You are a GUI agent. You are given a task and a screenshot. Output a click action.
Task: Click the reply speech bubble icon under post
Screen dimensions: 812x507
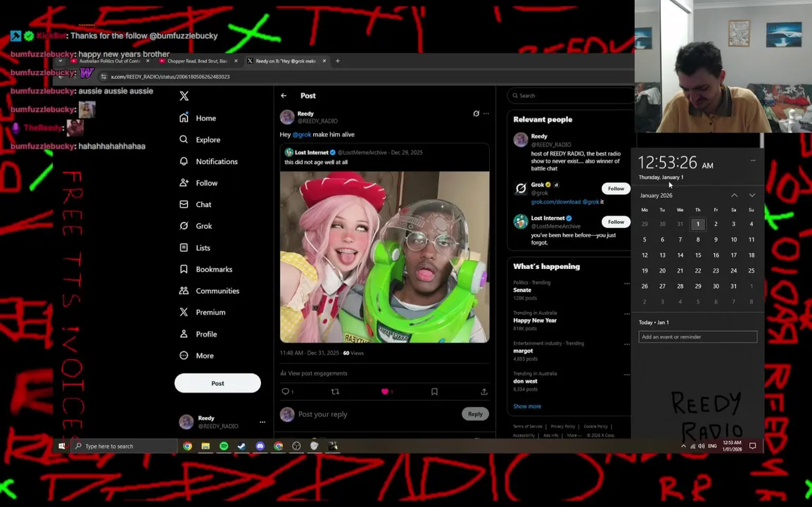point(286,392)
